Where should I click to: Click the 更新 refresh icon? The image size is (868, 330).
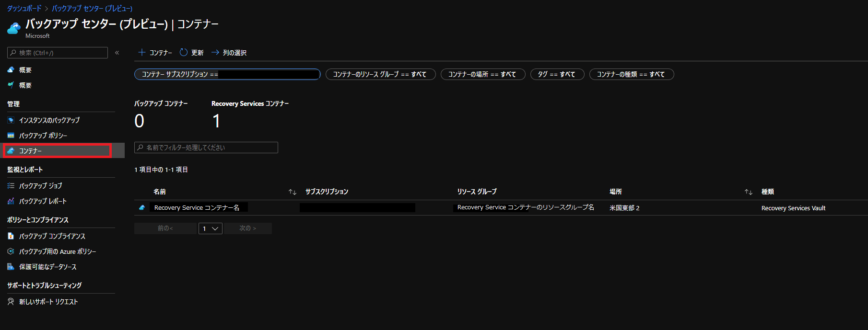[x=184, y=52]
